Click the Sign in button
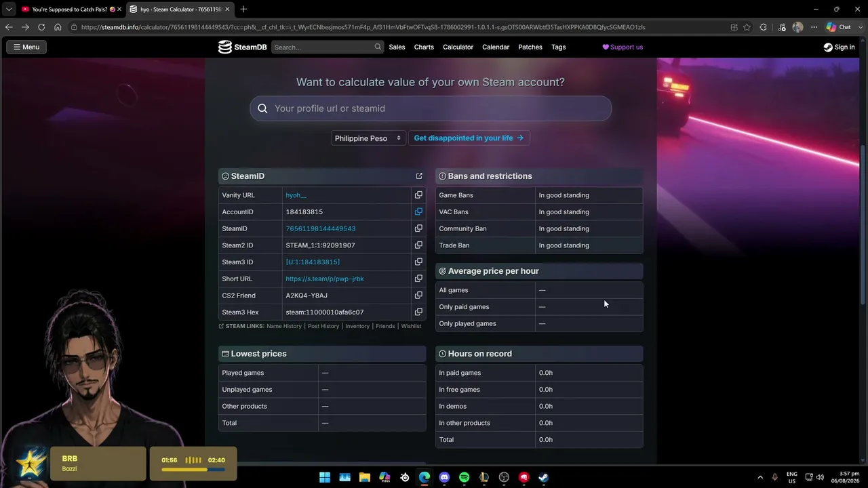Screen dimensions: 868x488 point(840,47)
